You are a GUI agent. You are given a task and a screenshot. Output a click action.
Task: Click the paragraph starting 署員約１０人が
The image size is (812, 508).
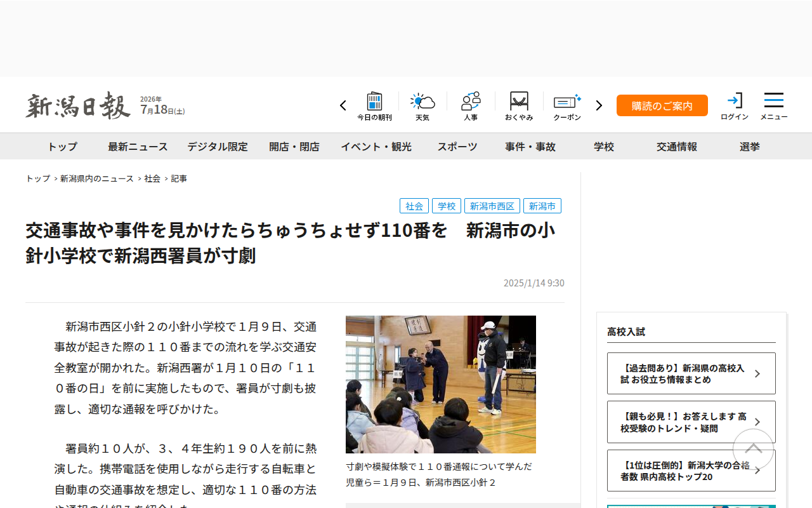[x=185, y=476]
